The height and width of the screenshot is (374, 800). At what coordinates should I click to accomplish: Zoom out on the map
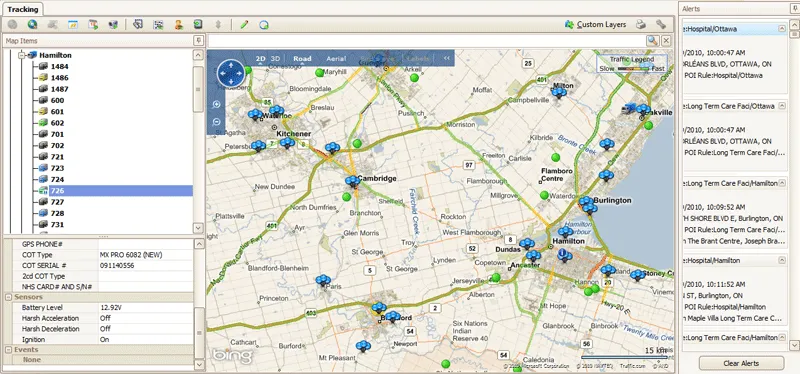click(216, 122)
